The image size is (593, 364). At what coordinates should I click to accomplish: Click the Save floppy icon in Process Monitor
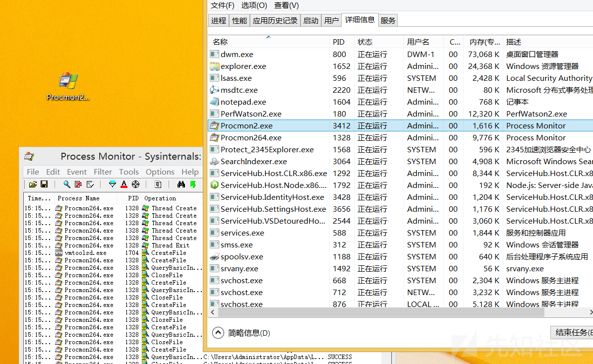[x=44, y=184]
